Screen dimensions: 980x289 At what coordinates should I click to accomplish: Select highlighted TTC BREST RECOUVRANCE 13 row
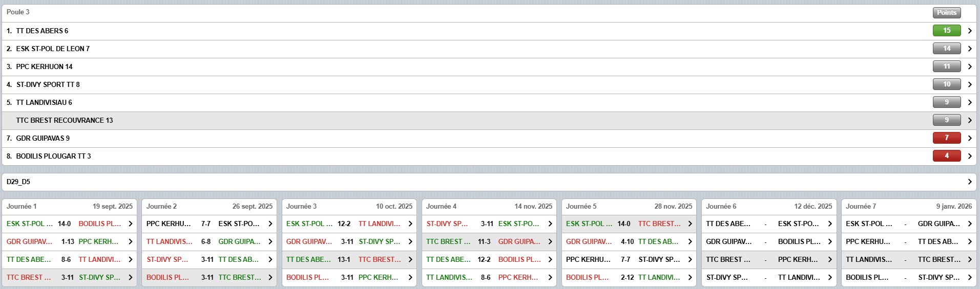point(65,120)
